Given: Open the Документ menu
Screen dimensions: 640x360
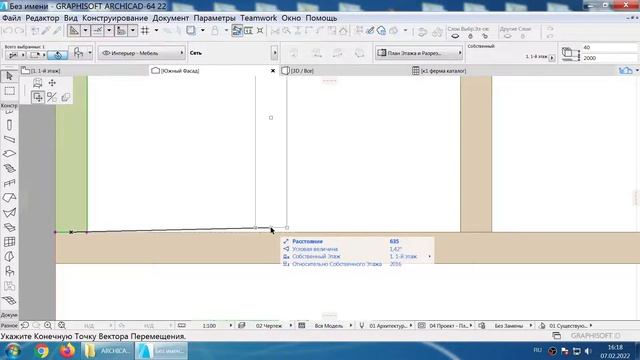Looking at the screenshot, I should tap(171, 18).
